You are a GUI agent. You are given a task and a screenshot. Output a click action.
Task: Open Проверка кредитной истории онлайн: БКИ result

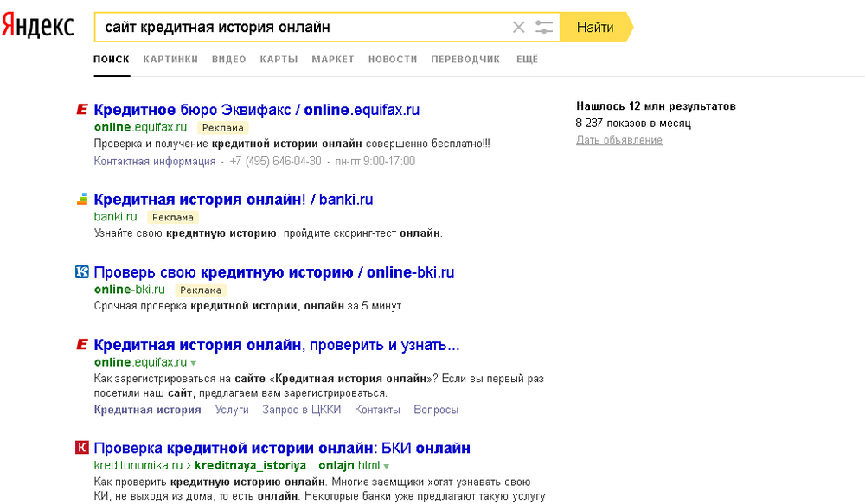[282, 448]
